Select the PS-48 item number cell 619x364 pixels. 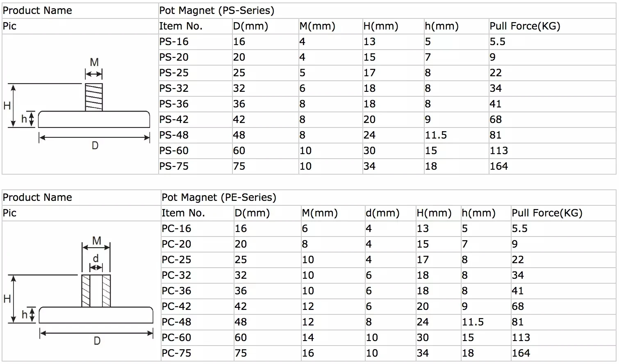coord(174,135)
